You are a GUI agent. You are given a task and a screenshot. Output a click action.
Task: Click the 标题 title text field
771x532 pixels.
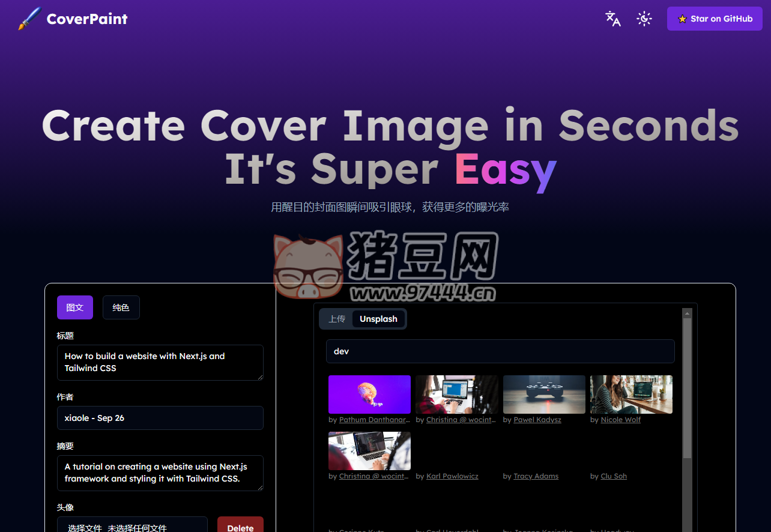(x=160, y=362)
